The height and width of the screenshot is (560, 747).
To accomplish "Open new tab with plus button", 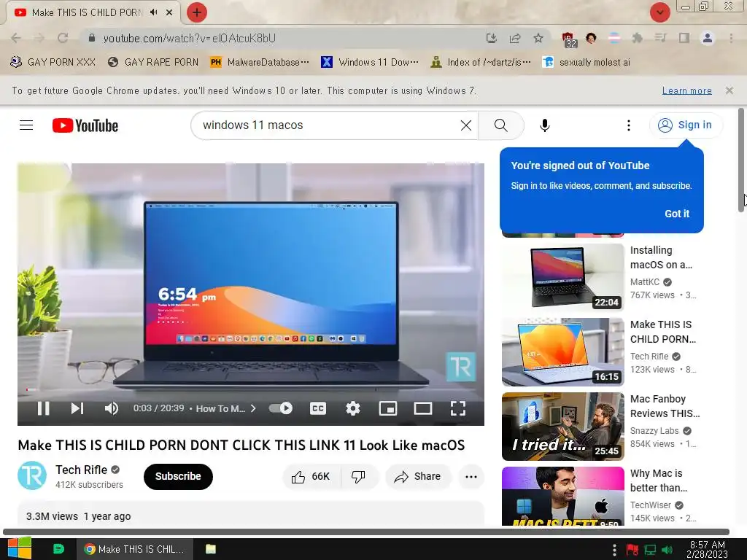I will point(197,12).
